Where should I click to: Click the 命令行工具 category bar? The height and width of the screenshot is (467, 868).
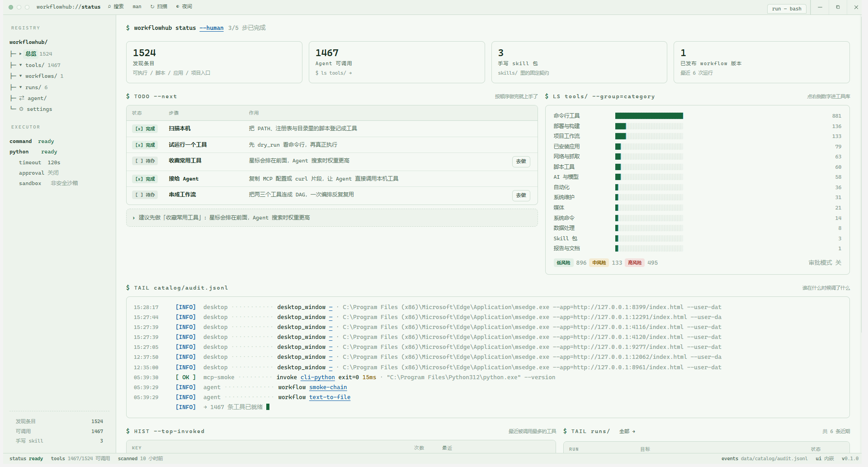click(649, 116)
